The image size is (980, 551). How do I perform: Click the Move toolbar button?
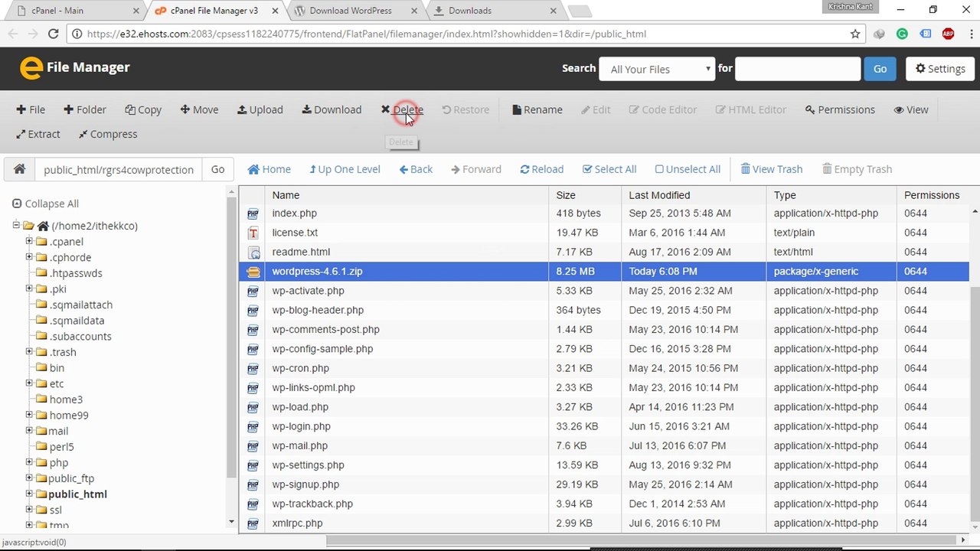click(199, 109)
